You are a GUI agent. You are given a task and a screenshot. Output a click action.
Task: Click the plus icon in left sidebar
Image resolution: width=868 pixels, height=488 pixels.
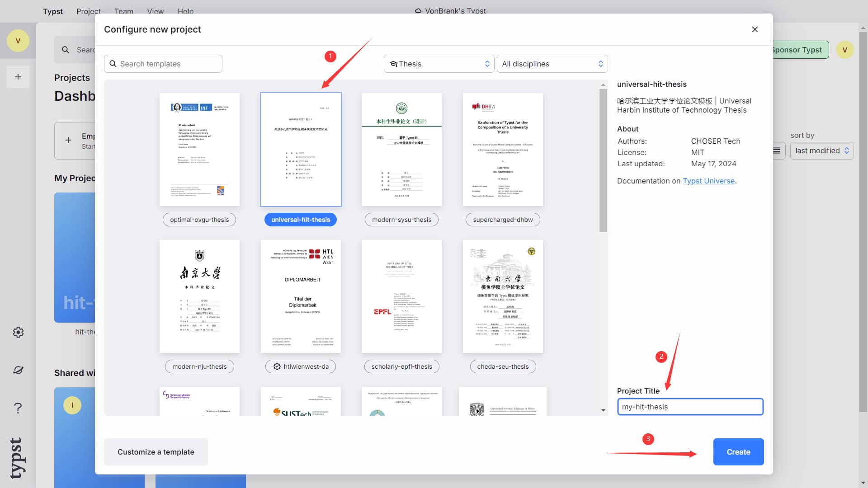[x=18, y=77]
